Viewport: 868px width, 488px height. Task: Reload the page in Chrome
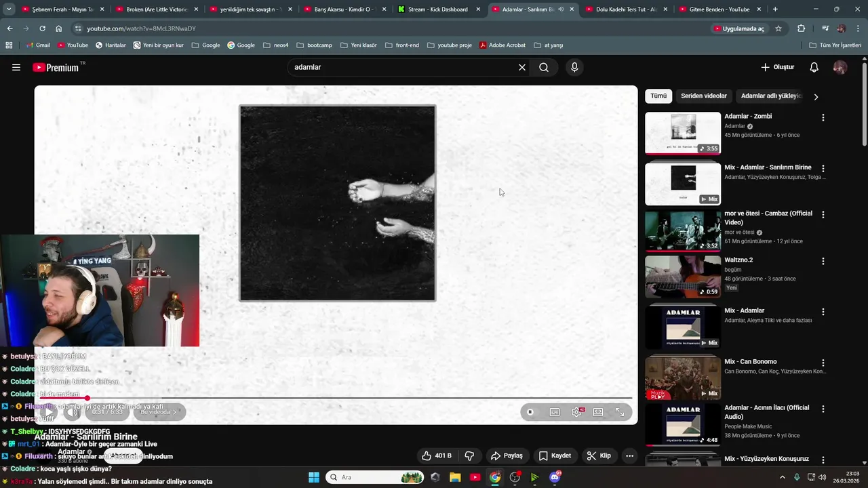[42, 28]
